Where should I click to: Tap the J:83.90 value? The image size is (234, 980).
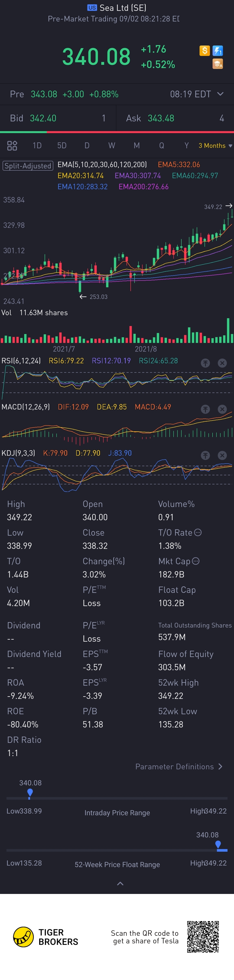point(120,453)
